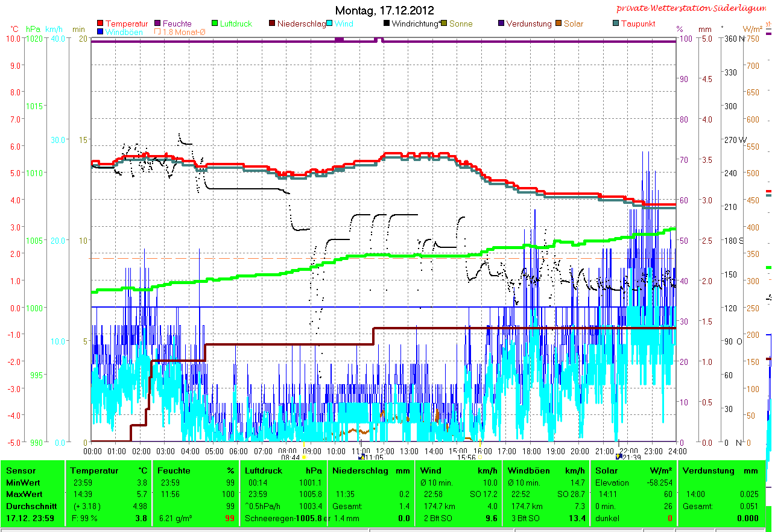Click the green Luftdruck legend square
Viewport: 772px width, 532px height.
[x=215, y=24]
